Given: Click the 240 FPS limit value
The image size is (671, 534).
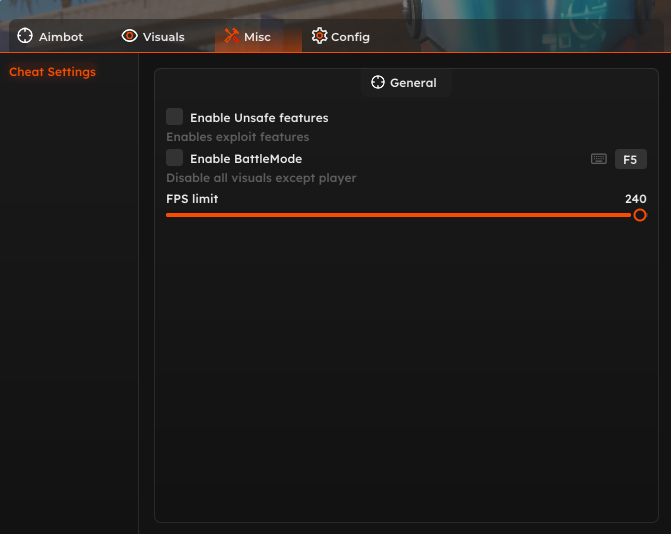Looking at the screenshot, I should (635, 199).
